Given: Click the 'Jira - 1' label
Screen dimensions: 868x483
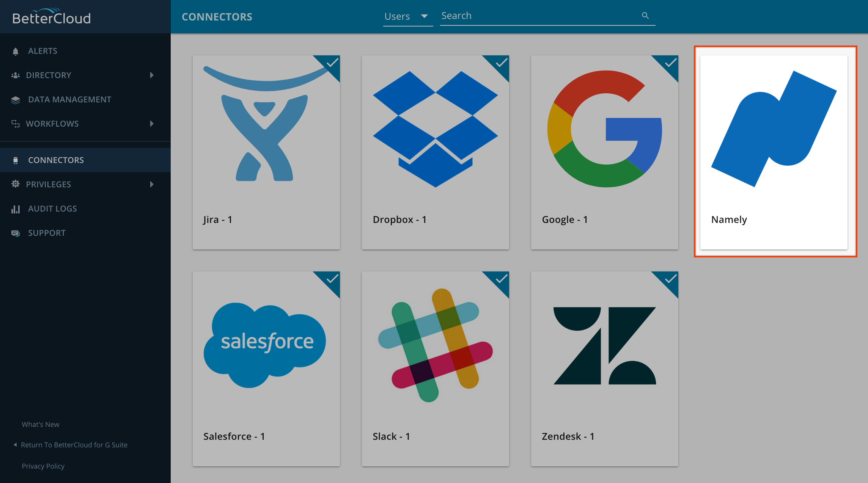Looking at the screenshot, I should pyautogui.click(x=218, y=220).
